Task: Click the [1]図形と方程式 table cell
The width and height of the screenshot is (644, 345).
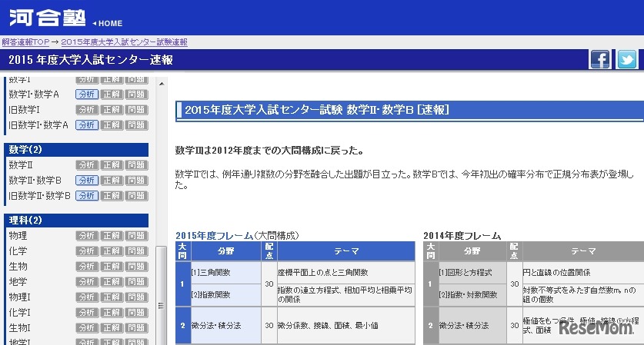Action: [472, 273]
